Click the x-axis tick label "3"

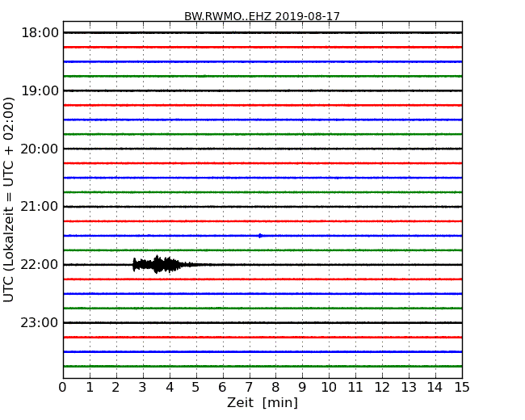tap(143, 387)
